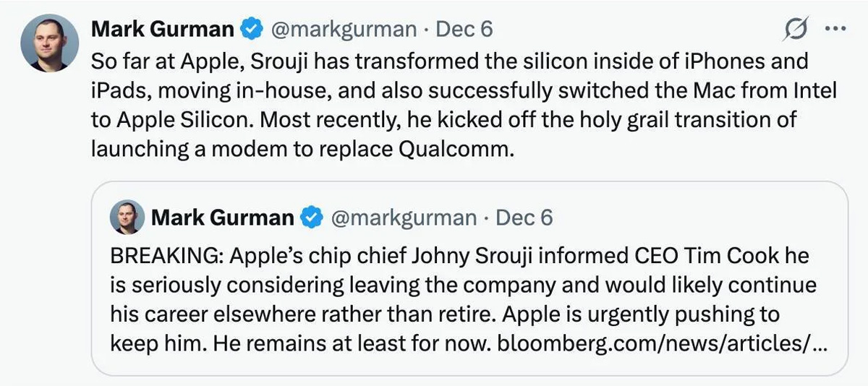
Task: Open the main tweet's Dec 6 timestamp
Action: click(469, 30)
